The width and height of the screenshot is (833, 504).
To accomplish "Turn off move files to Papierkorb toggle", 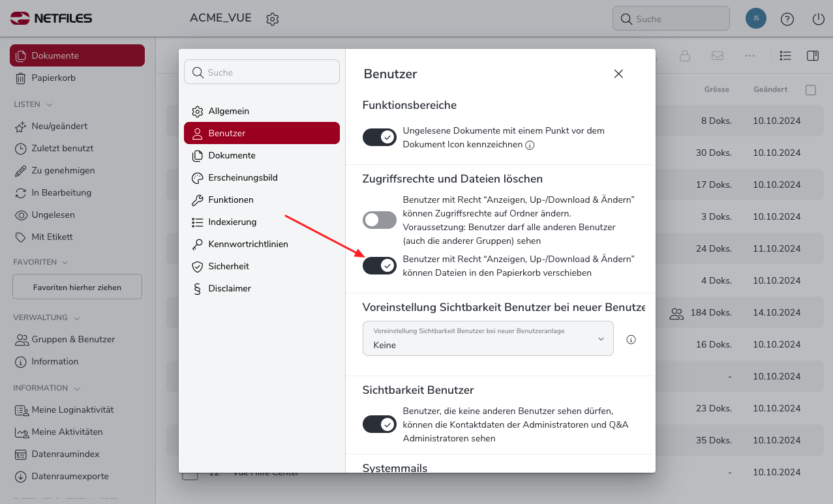I will tap(380, 265).
